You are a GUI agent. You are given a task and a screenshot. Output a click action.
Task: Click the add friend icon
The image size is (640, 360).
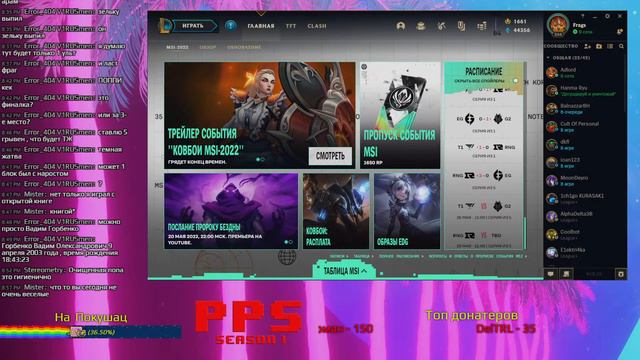coord(587,47)
